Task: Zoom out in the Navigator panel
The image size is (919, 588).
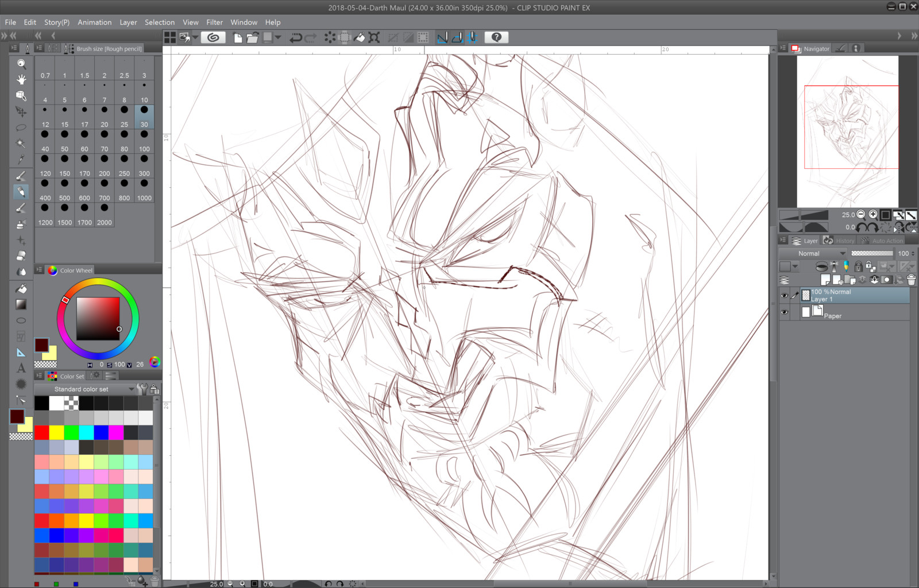Action: [861, 214]
